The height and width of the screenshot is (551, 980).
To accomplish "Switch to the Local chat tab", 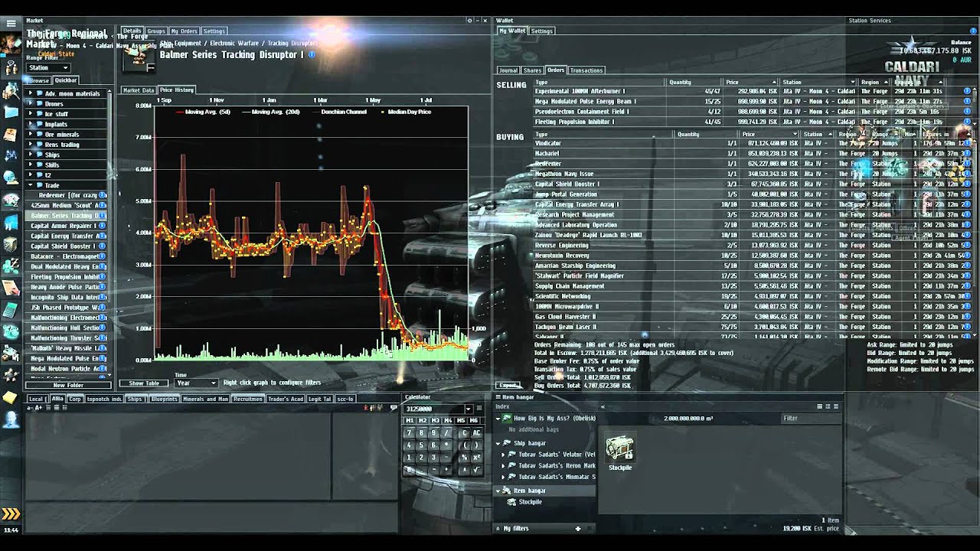I will pos(36,399).
